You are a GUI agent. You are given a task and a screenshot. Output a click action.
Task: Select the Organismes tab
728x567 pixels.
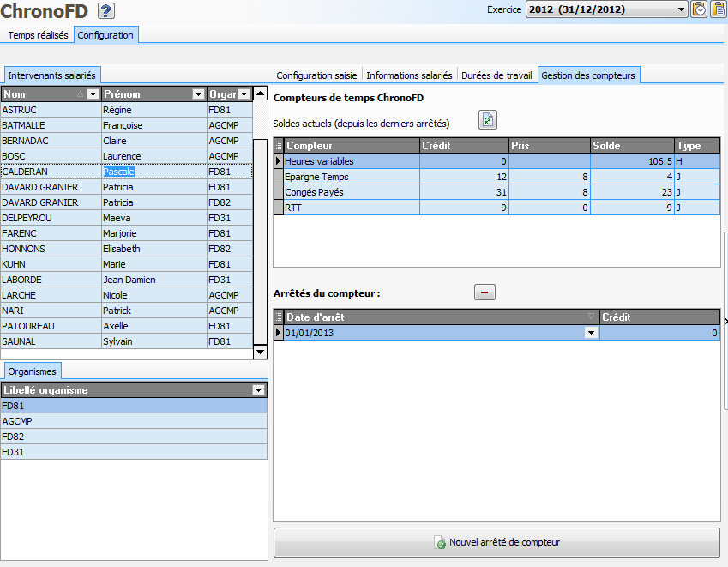tap(32, 371)
